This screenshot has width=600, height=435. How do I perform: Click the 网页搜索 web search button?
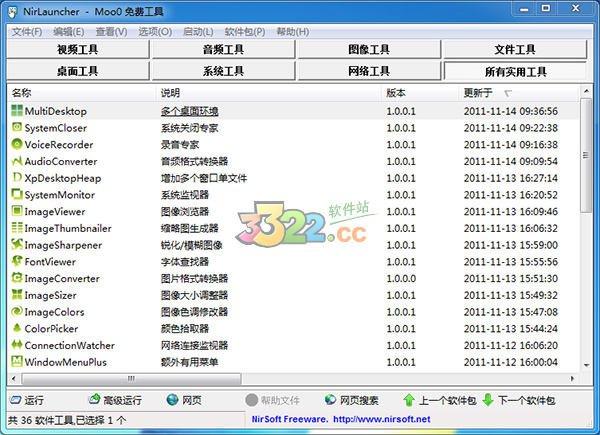coord(351,400)
